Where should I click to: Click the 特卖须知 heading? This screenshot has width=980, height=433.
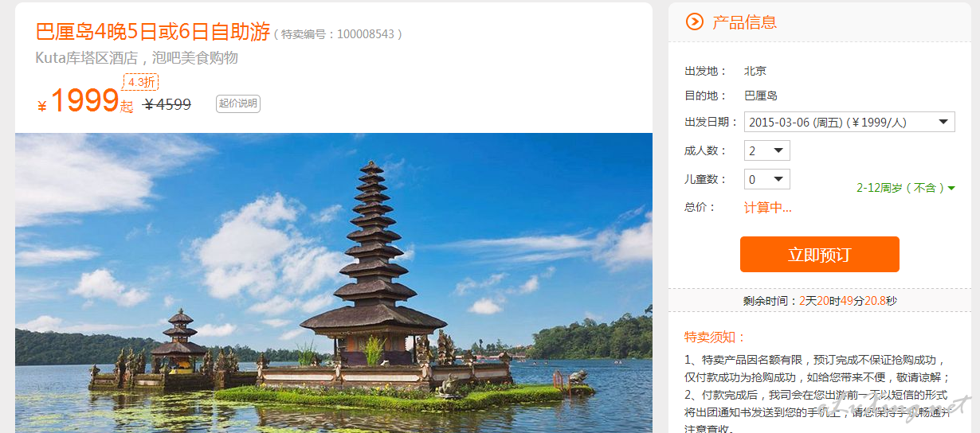click(715, 337)
